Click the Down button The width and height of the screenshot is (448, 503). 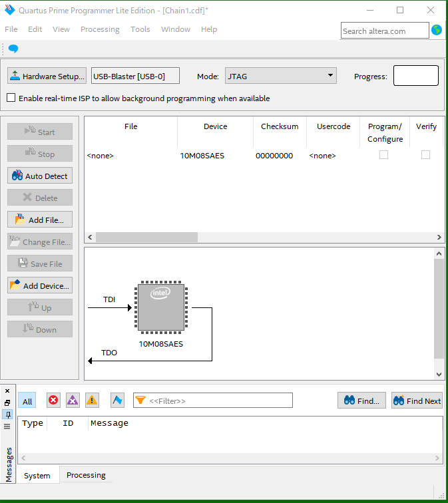(x=40, y=329)
